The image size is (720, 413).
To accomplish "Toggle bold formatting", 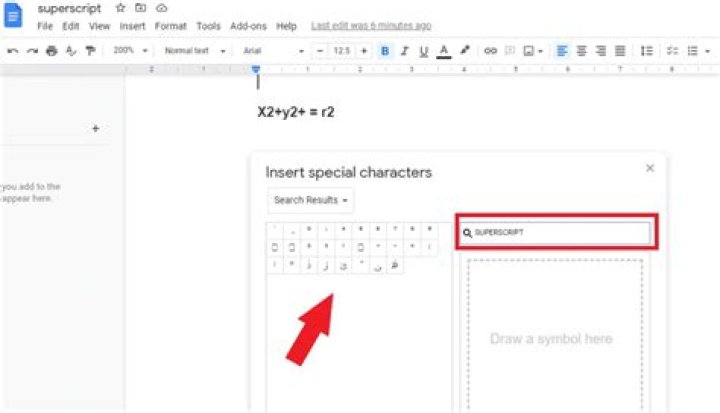I will (385, 51).
